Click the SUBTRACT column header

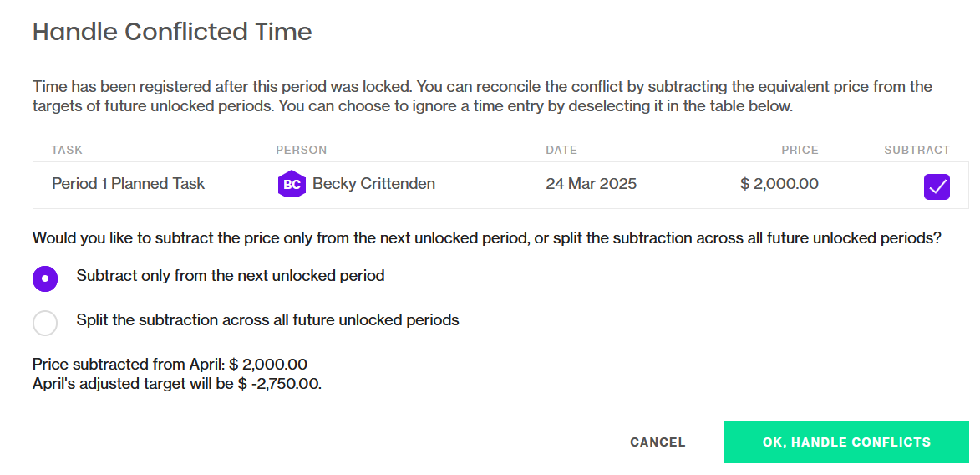917,151
